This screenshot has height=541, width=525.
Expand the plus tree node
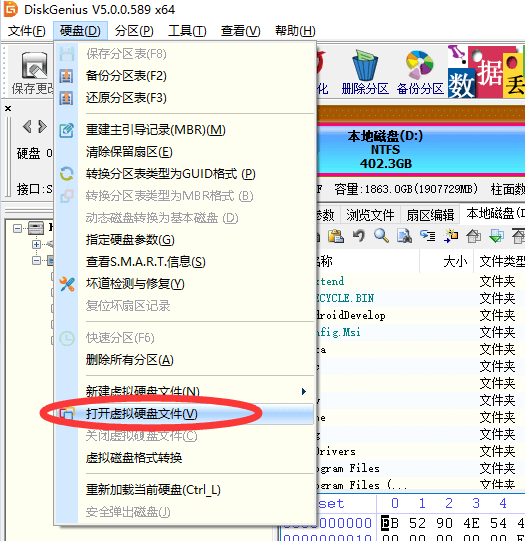coord(36,244)
